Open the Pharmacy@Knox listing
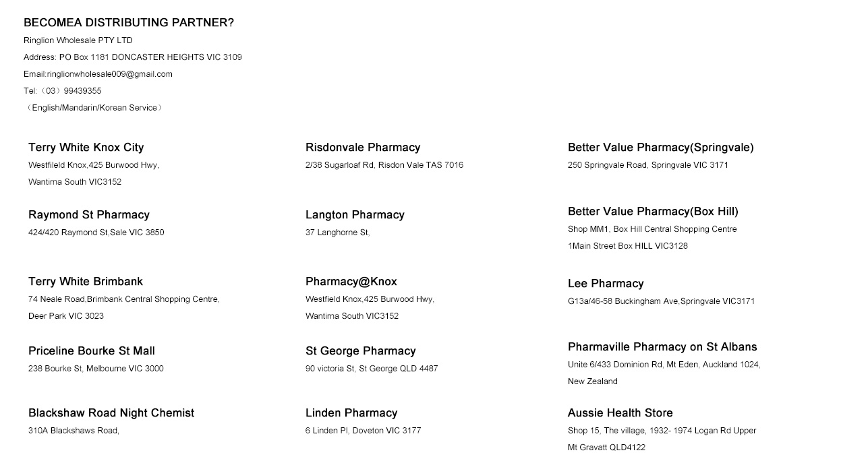The width and height of the screenshot is (868, 461). click(351, 282)
